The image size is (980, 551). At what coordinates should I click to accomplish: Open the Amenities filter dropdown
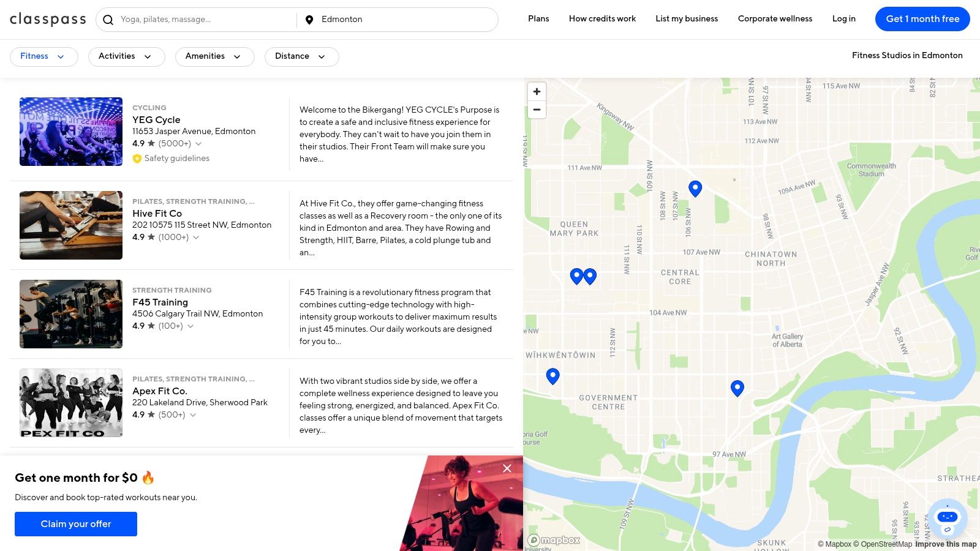[x=215, y=56]
